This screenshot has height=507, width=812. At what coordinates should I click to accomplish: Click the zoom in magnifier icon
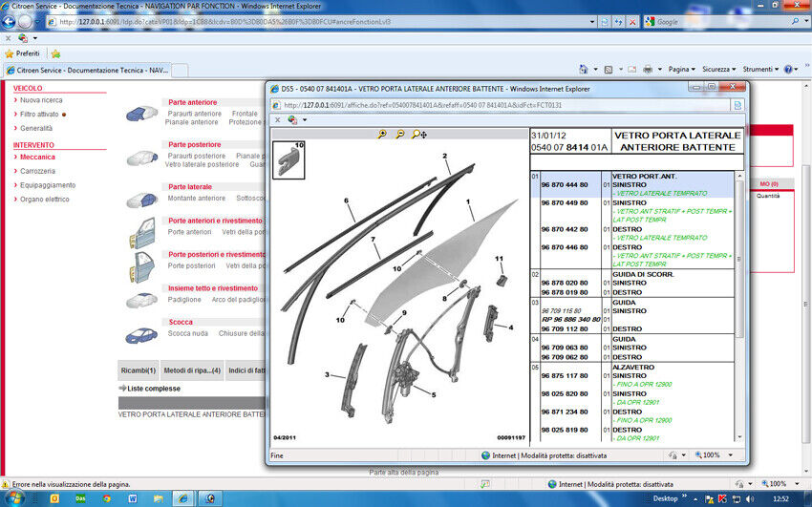[382, 135]
